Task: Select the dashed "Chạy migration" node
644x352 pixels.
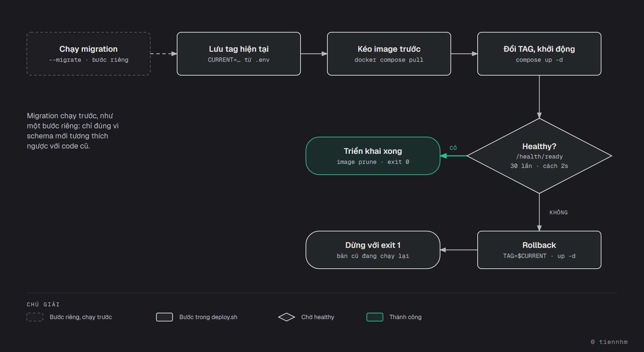Action: coord(89,54)
